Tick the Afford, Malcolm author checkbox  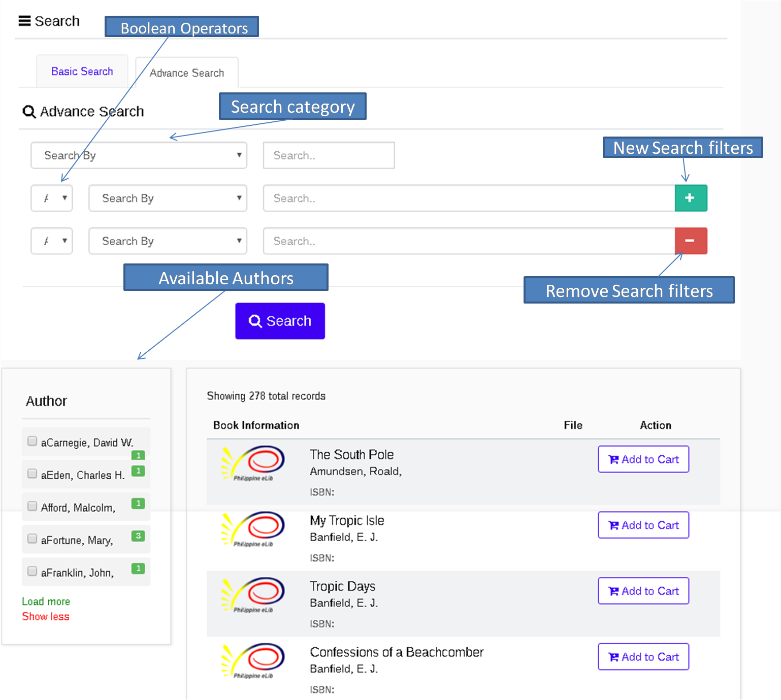pyautogui.click(x=32, y=506)
